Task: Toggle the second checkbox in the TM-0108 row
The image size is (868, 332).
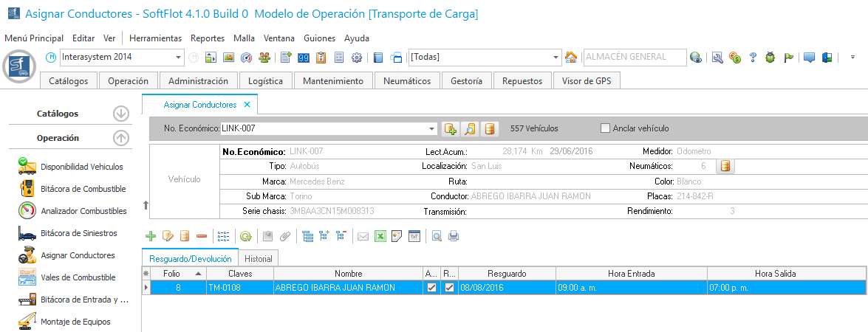Action: click(448, 288)
